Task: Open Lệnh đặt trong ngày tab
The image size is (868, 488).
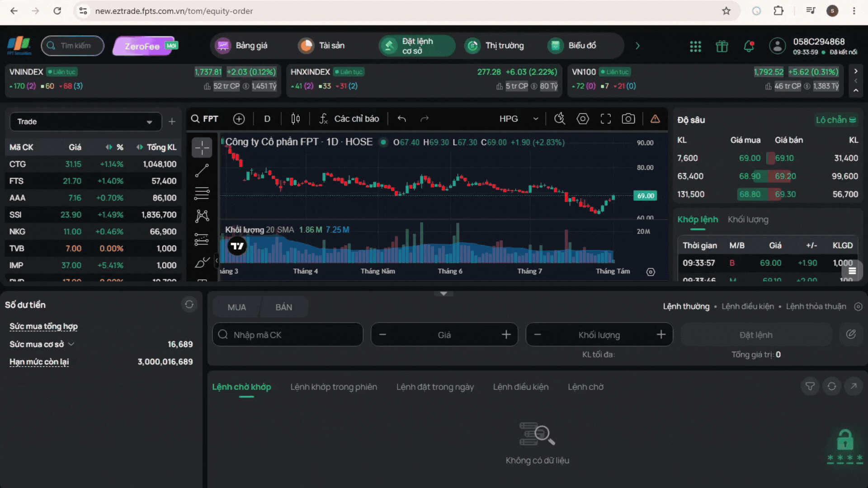Action: pyautogui.click(x=435, y=387)
